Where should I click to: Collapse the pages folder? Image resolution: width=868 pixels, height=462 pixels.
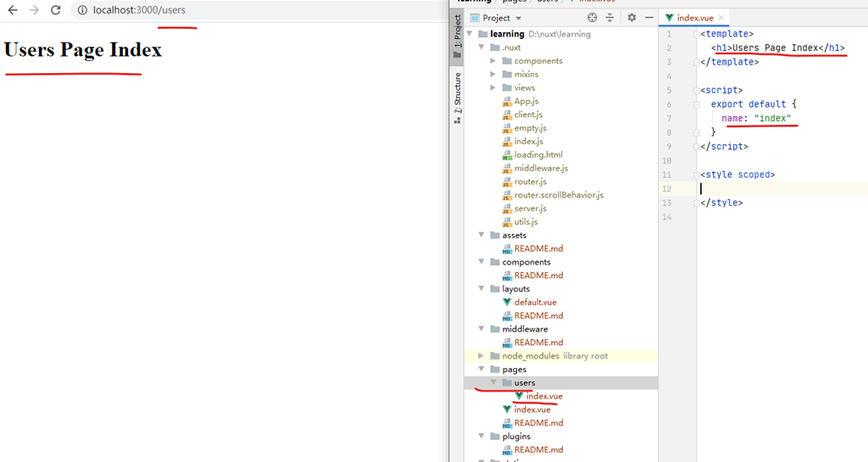tap(481, 369)
